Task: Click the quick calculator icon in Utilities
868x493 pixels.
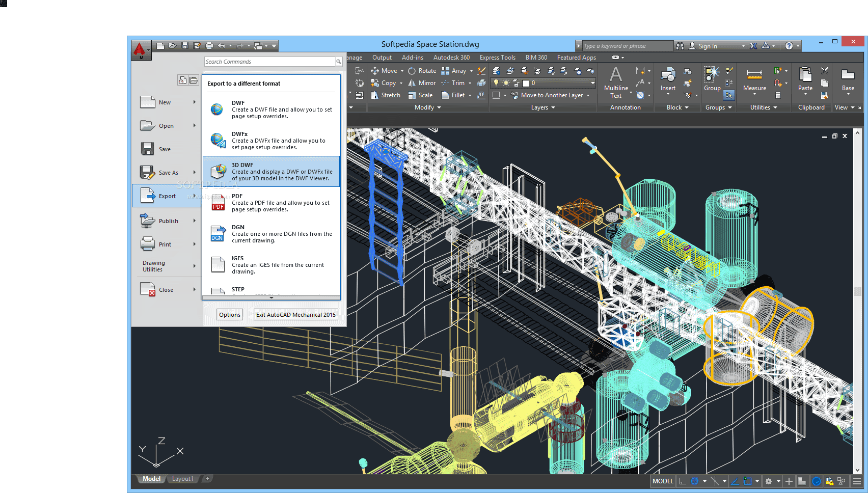Action: (778, 95)
